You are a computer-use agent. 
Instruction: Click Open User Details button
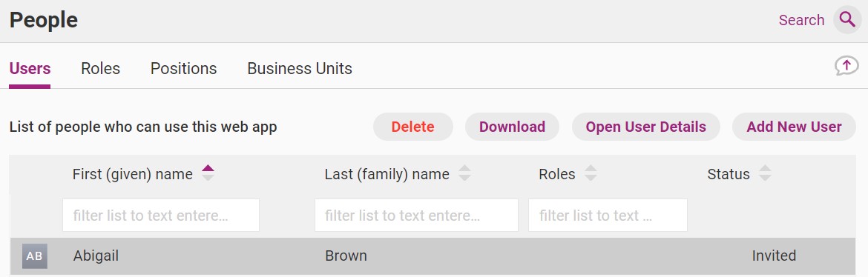[x=646, y=127]
